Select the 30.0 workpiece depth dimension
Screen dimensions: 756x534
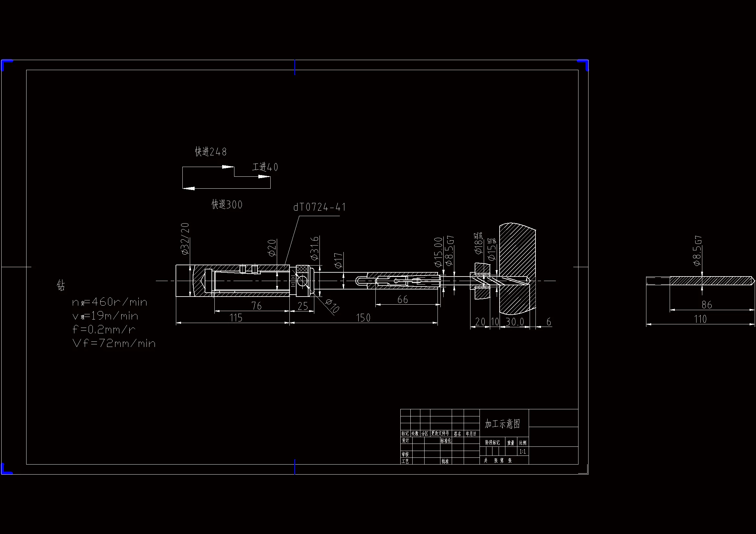tap(514, 322)
